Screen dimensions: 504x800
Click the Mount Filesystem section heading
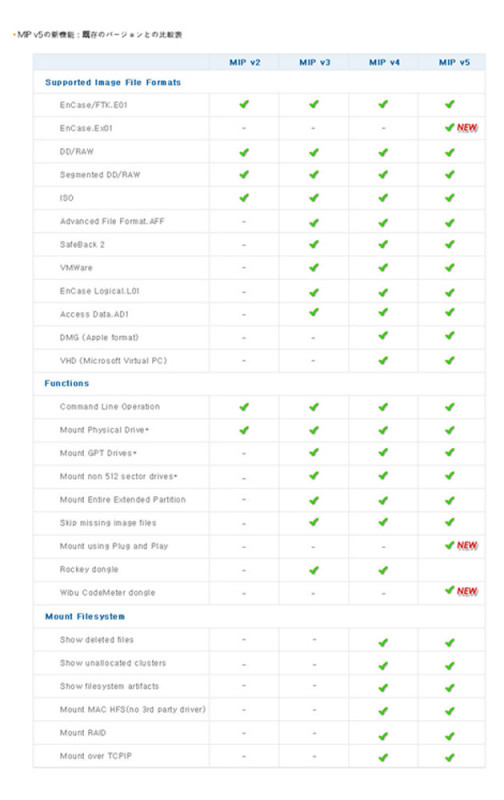tap(85, 616)
